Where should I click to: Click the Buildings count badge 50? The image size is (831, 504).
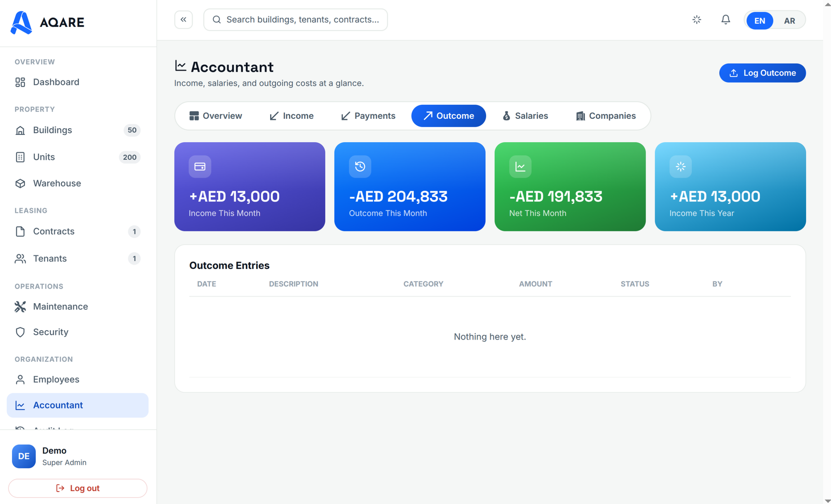coord(132,130)
